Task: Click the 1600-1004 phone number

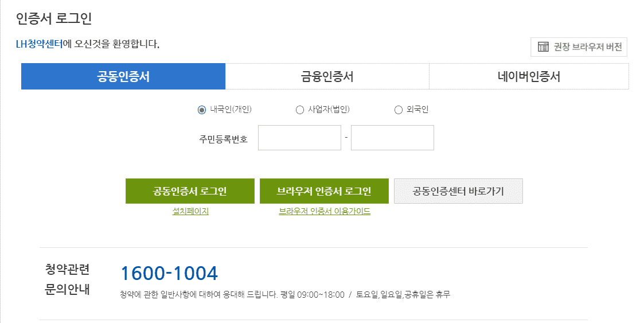Action: pos(169,273)
